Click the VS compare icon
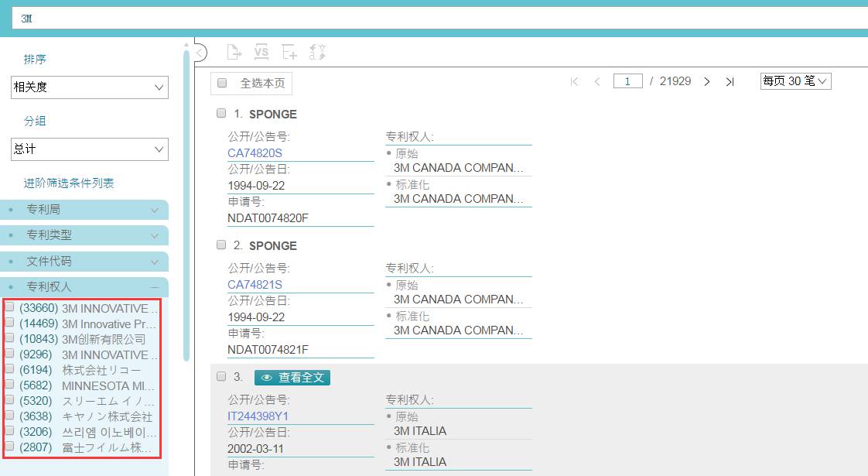This screenshot has width=868, height=476. click(x=261, y=52)
